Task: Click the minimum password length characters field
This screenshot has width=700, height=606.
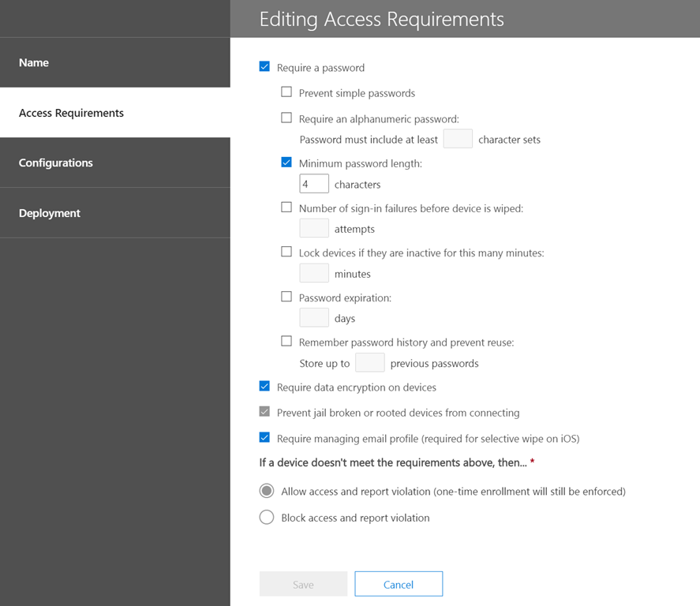Action: [314, 184]
